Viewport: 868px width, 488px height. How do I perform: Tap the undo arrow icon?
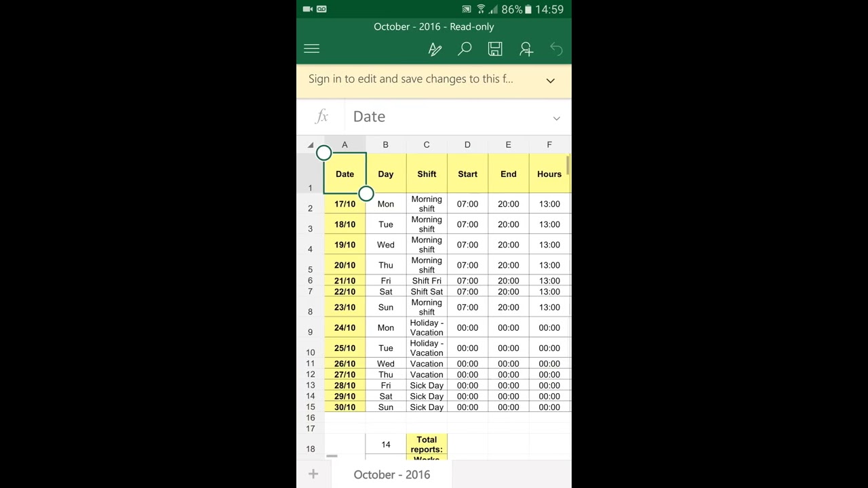[x=556, y=49]
